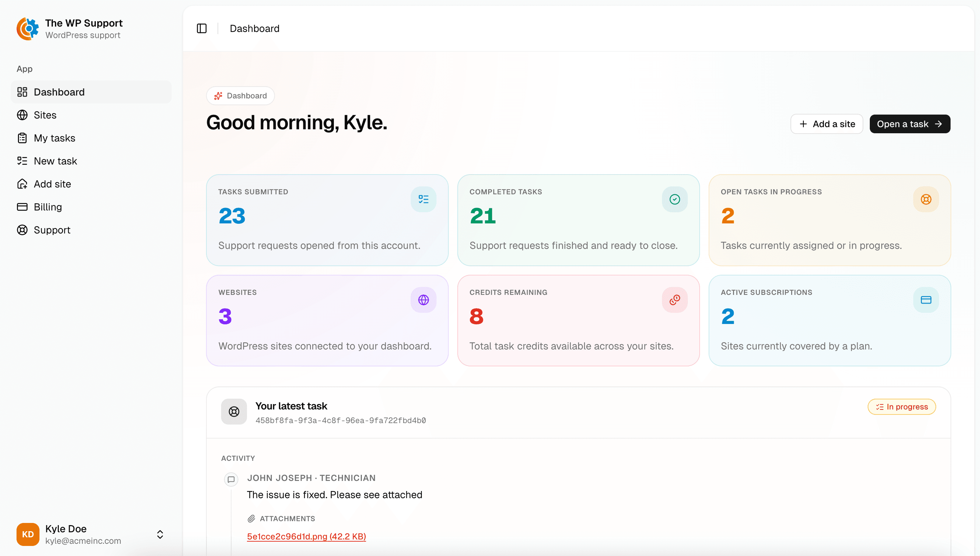The image size is (980, 556).
Task: Click the ACTIVITY section label
Action: tap(238, 458)
